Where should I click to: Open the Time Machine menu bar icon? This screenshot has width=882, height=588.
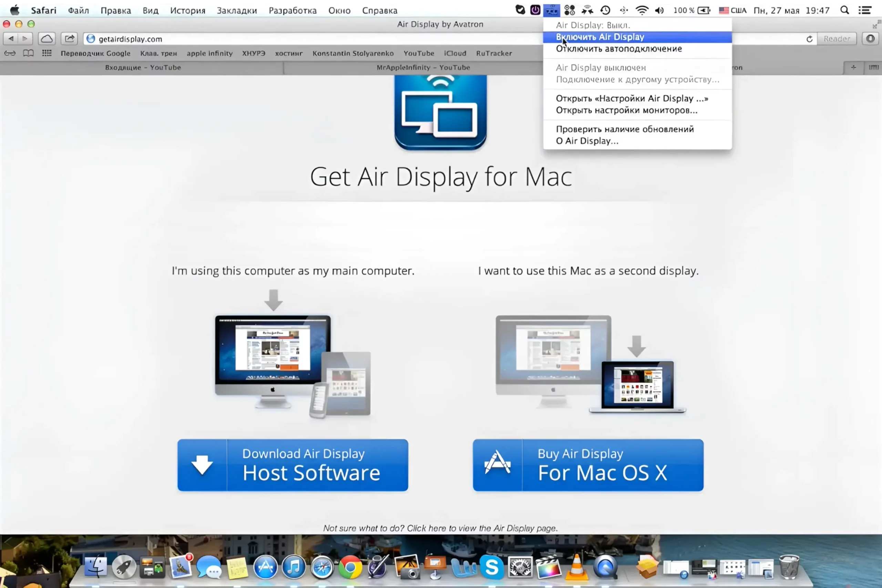[x=605, y=10]
